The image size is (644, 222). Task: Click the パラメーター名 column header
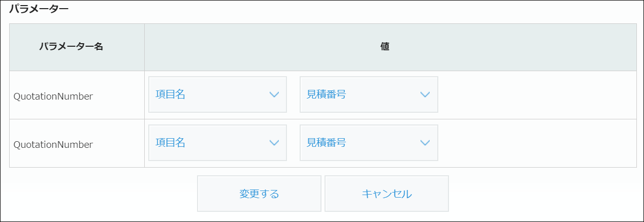[71, 47]
